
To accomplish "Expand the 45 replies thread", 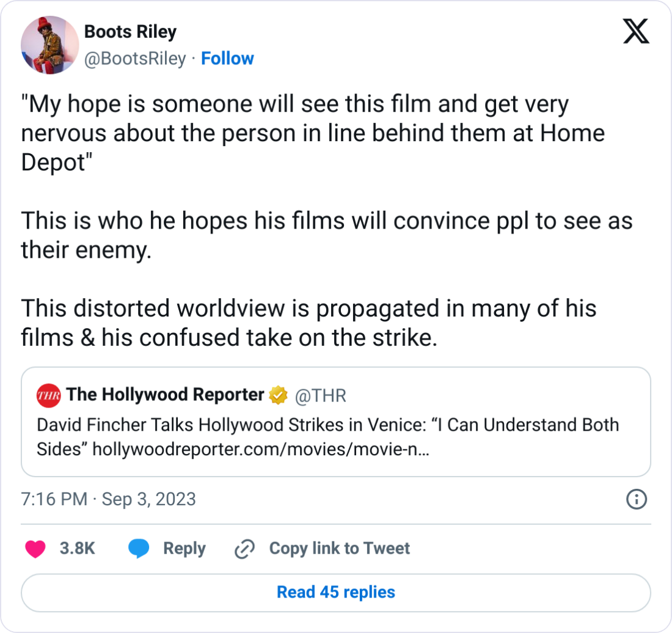I will pos(335,592).
